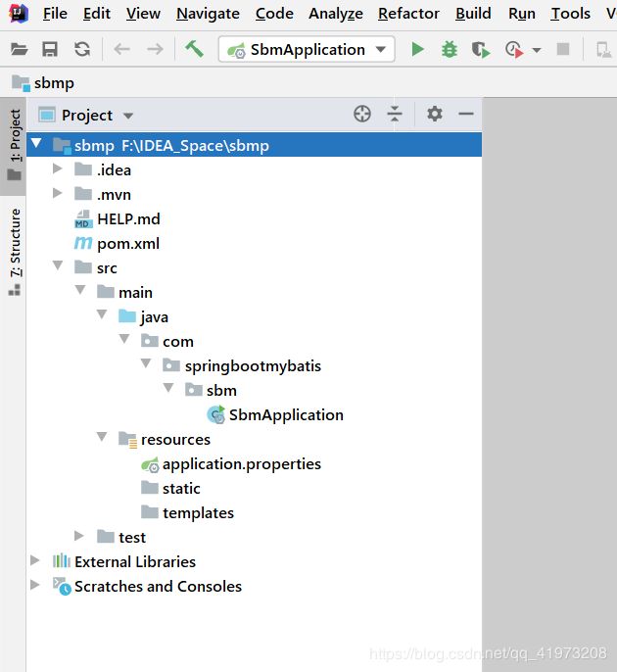617x672 pixels.
Task: Expand the .idea folder arrow
Action: click(x=57, y=168)
